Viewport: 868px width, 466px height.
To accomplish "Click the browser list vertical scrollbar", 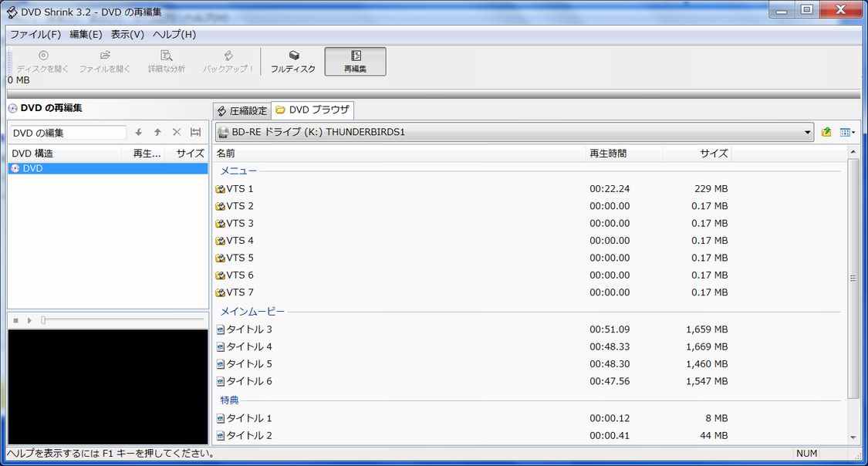I will (x=853, y=279).
